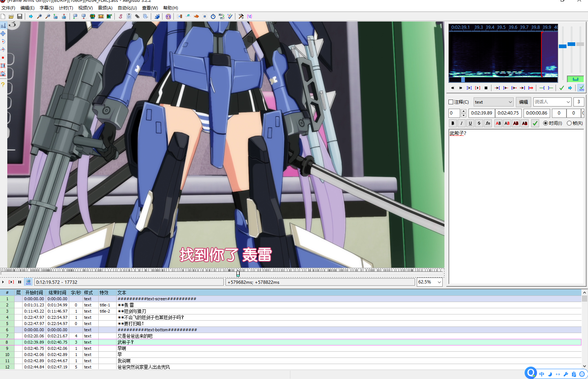Select the standard crosshair video tool

tap(3, 26)
